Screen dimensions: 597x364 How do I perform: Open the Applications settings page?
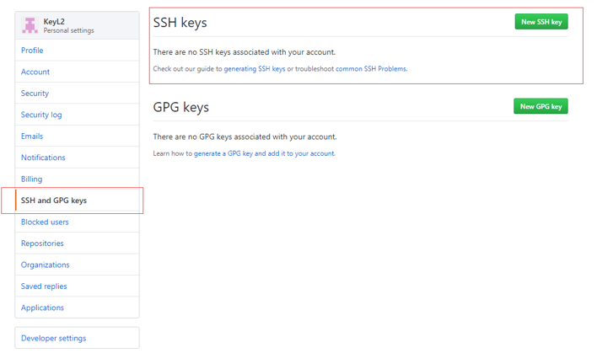pyautogui.click(x=42, y=308)
